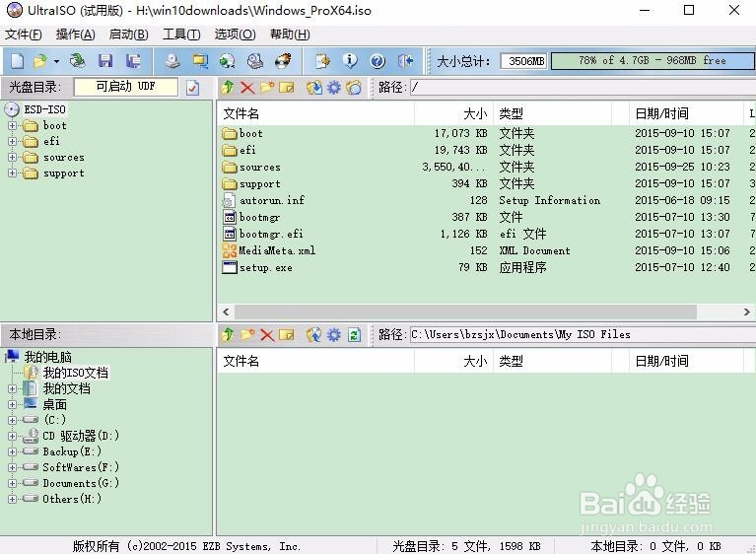Click the red X delete icon in the 光盘目录 toolbar
This screenshot has height=554, width=756.
point(247,88)
